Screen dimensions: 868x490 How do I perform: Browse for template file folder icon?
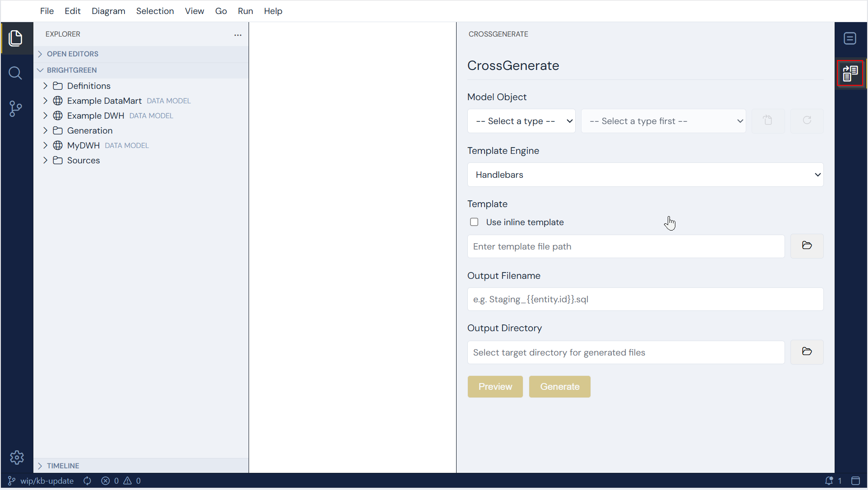pyautogui.click(x=807, y=246)
